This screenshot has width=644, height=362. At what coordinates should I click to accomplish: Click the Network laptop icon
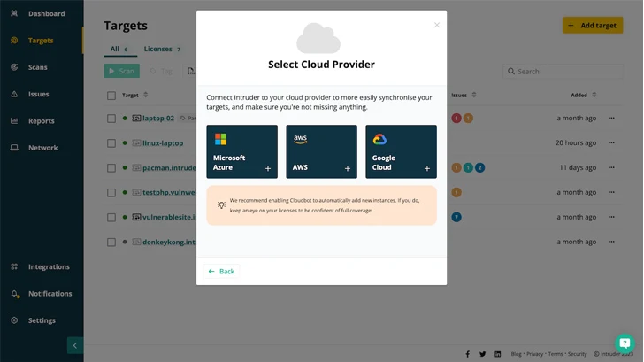[x=14, y=148]
